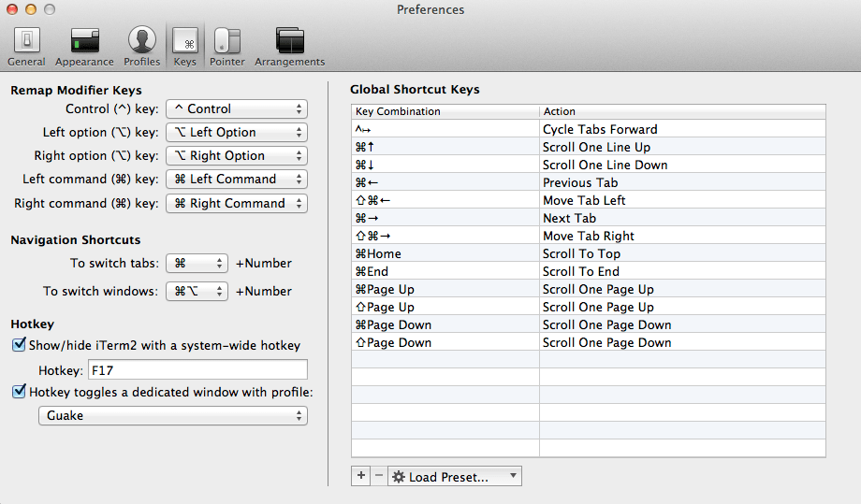The height and width of the screenshot is (504, 861).
Task: Open the Profiles preferences pane
Action: [x=142, y=47]
